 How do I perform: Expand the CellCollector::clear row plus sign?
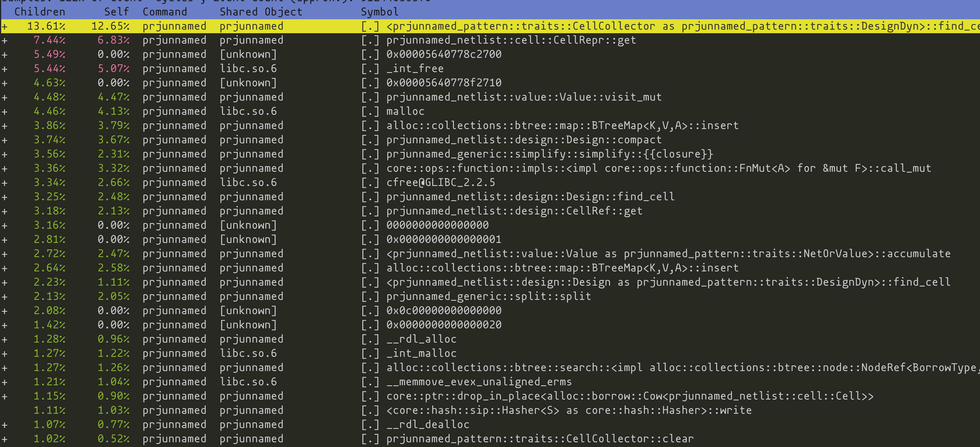point(4,439)
